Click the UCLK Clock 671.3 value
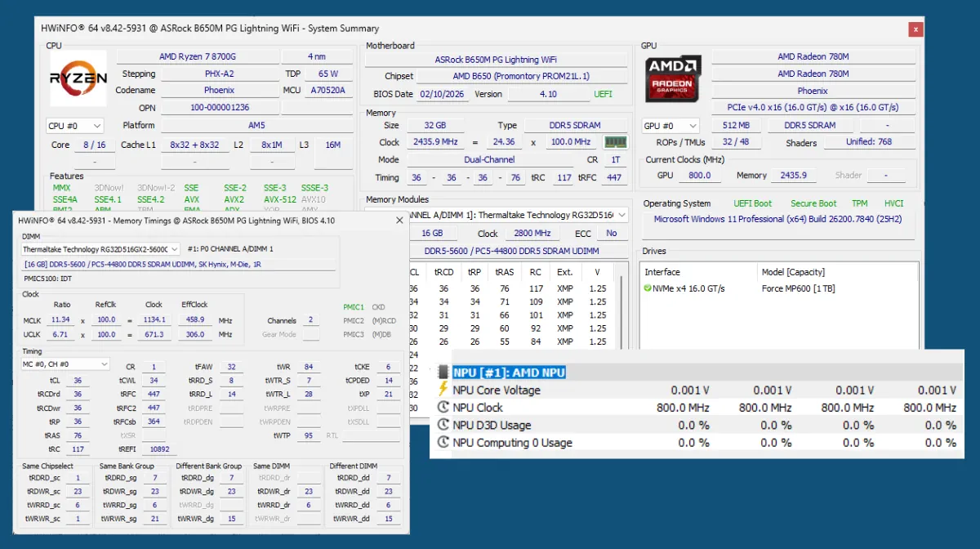980x549 pixels. (x=154, y=335)
